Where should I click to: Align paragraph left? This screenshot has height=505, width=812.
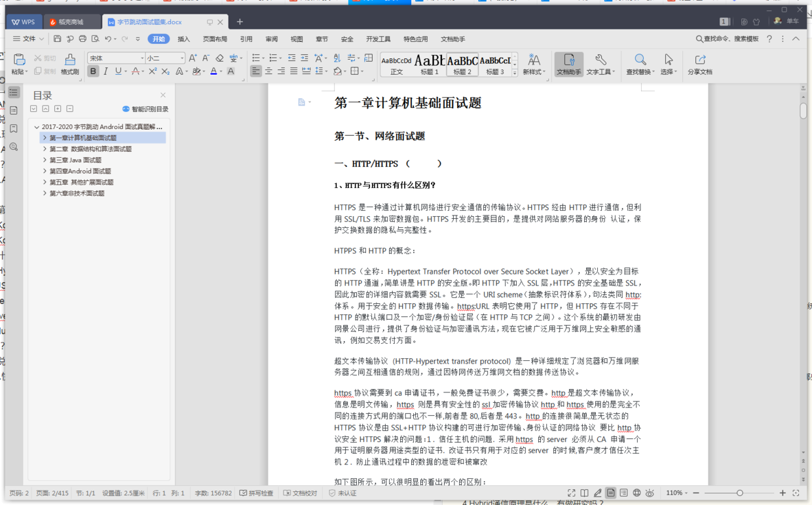coord(255,71)
